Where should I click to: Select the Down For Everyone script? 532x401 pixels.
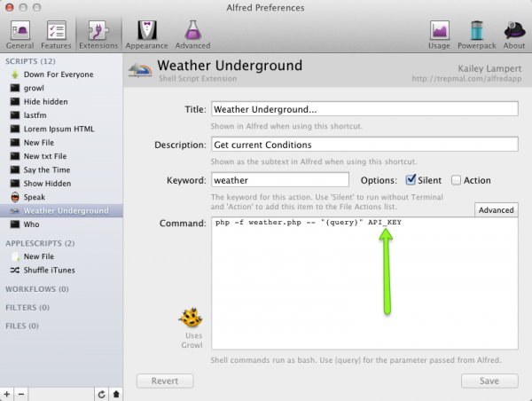(x=61, y=75)
